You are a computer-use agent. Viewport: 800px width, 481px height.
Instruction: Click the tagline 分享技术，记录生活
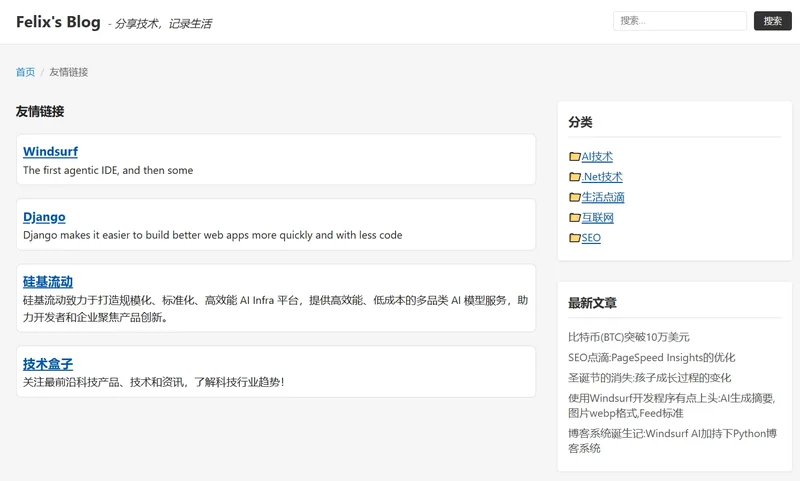click(163, 24)
